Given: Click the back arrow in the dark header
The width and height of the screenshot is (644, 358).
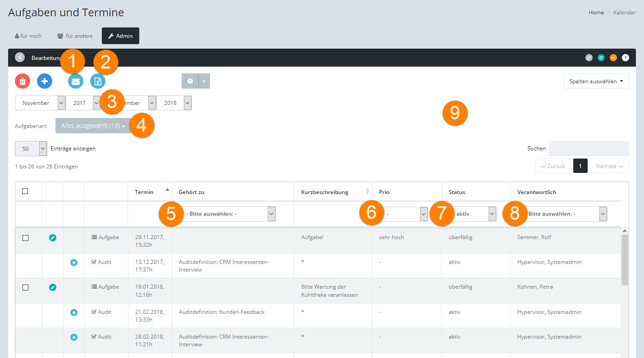Looking at the screenshot, I should tap(20, 58).
